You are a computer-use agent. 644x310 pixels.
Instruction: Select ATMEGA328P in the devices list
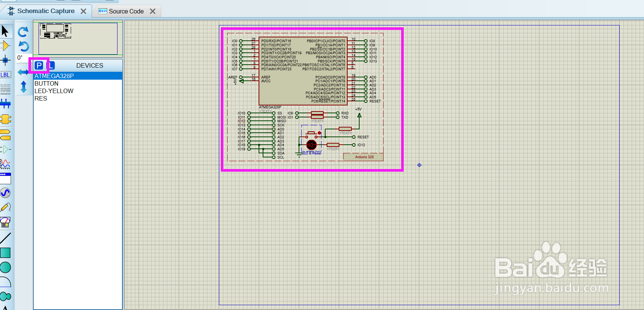(78, 76)
